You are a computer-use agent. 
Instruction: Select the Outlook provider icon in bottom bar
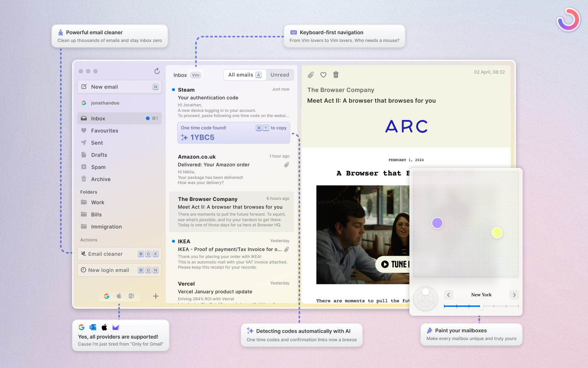pyautogui.click(x=131, y=296)
